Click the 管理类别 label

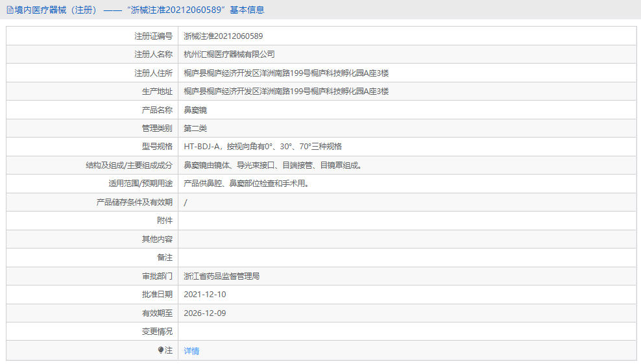pos(157,128)
